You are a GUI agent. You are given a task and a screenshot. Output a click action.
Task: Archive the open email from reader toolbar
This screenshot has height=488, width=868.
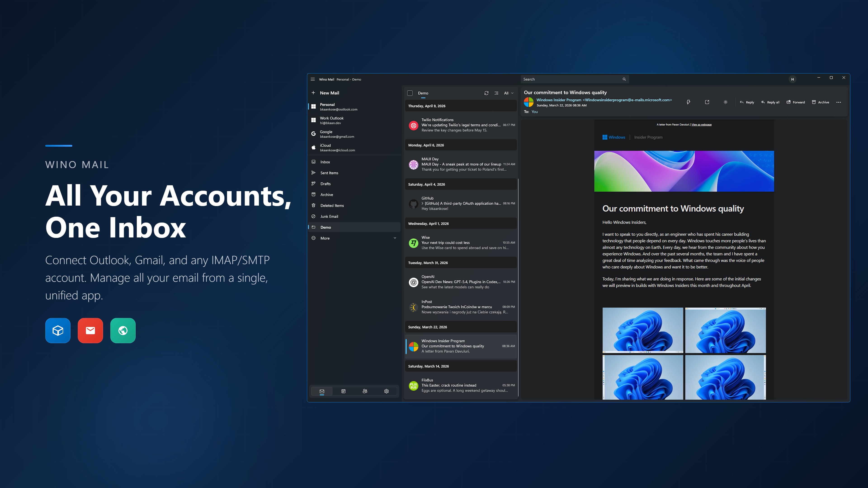821,102
